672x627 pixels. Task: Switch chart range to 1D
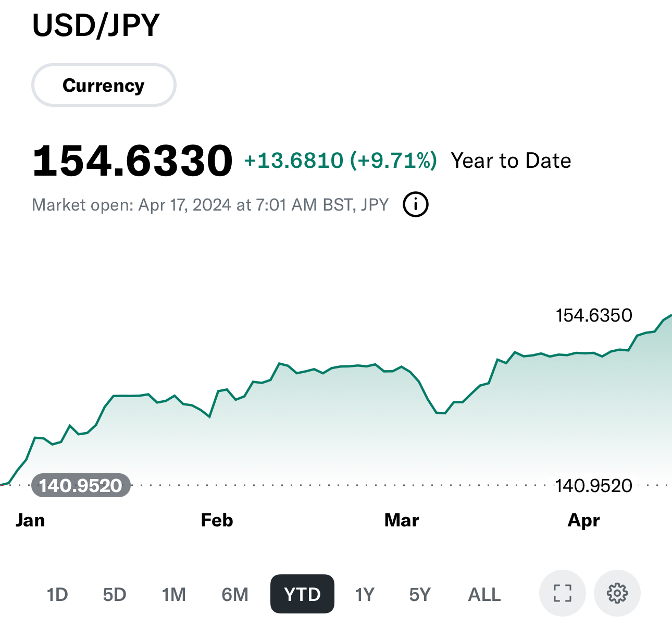(x=57, y=594)
